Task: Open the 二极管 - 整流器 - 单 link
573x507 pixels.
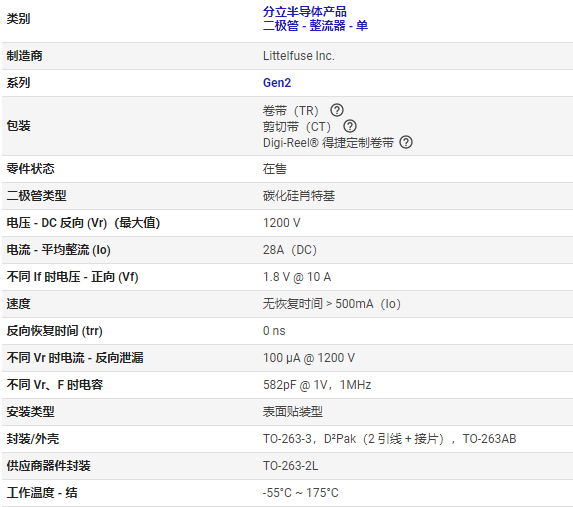Action: pos(315,26)
